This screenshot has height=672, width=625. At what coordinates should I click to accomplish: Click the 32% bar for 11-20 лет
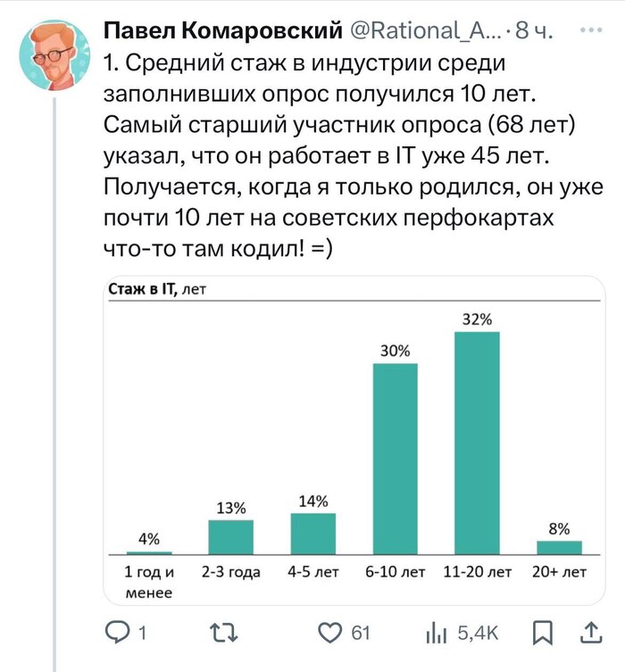pyautogui.click(x=477, y=443)
